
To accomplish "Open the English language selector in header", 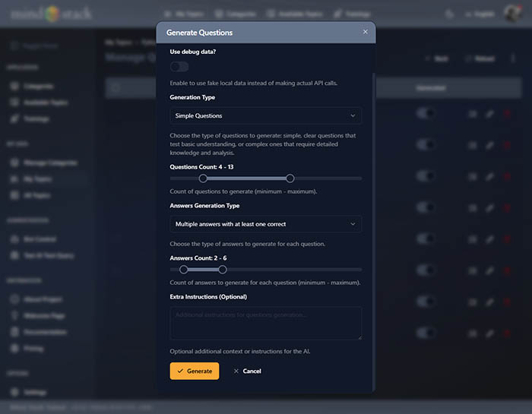I will click(480, 14).
